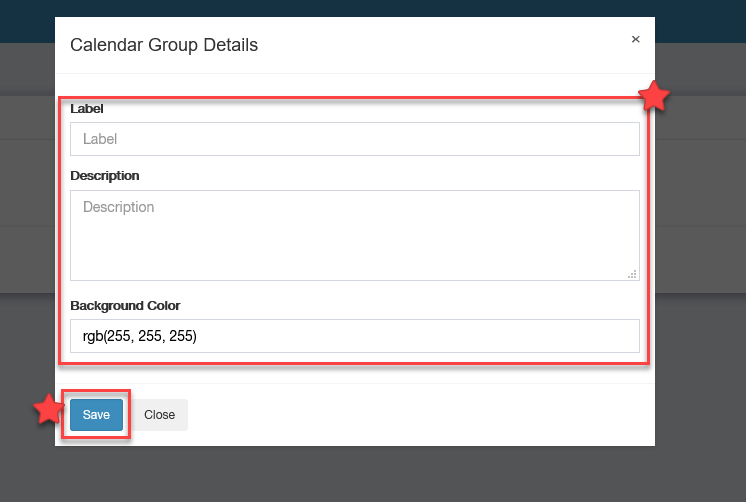Click the bold 'Description' field label

pyautogui.click(x=105, y=176)
